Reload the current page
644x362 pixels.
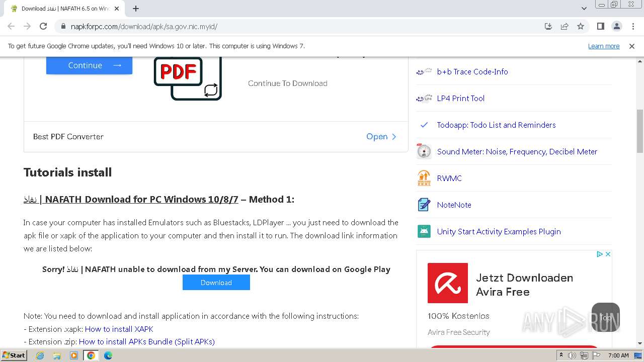(43, 26)
